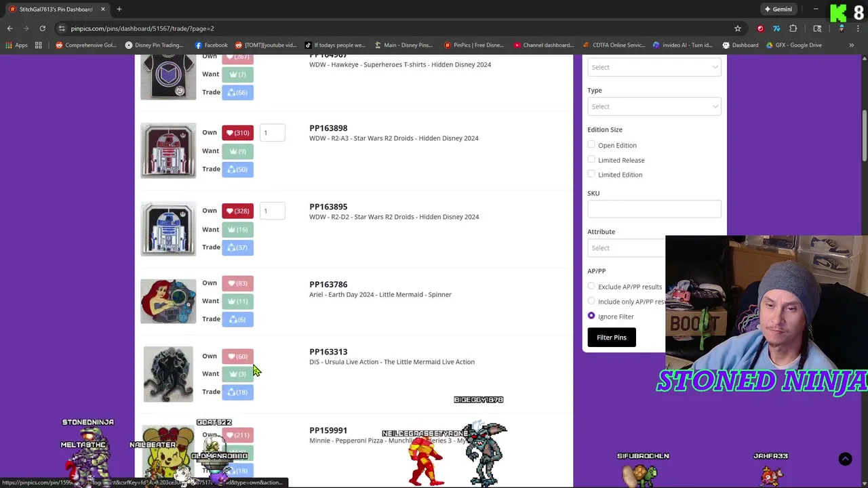Go back using the browser back arrow

(x=9, y=28)
